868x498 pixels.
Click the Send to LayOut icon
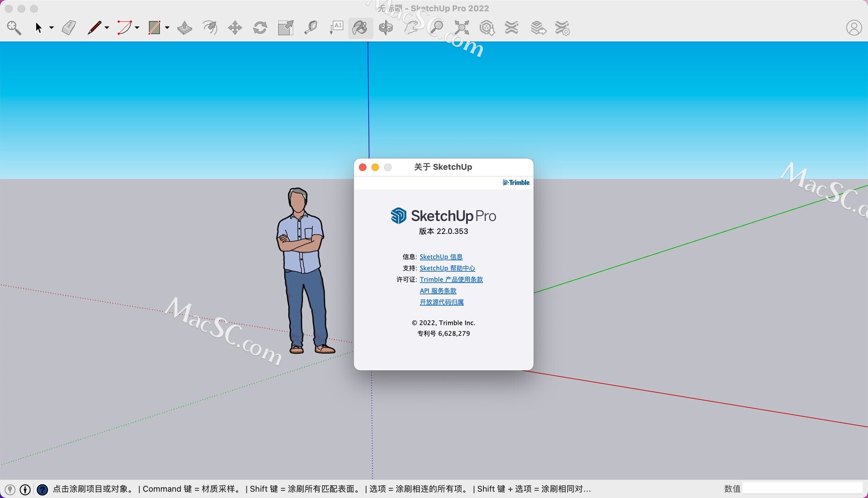pos(538,28)
